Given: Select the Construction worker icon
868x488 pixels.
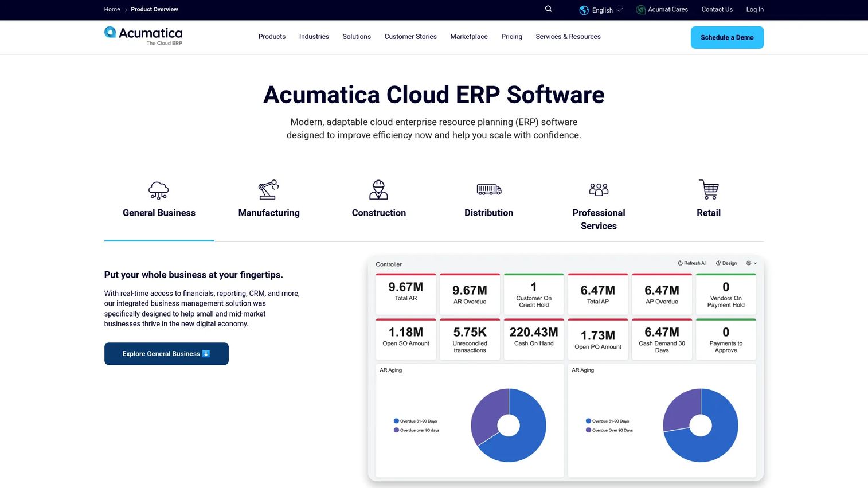Looking at the screenshot, I should pos(378,189).
